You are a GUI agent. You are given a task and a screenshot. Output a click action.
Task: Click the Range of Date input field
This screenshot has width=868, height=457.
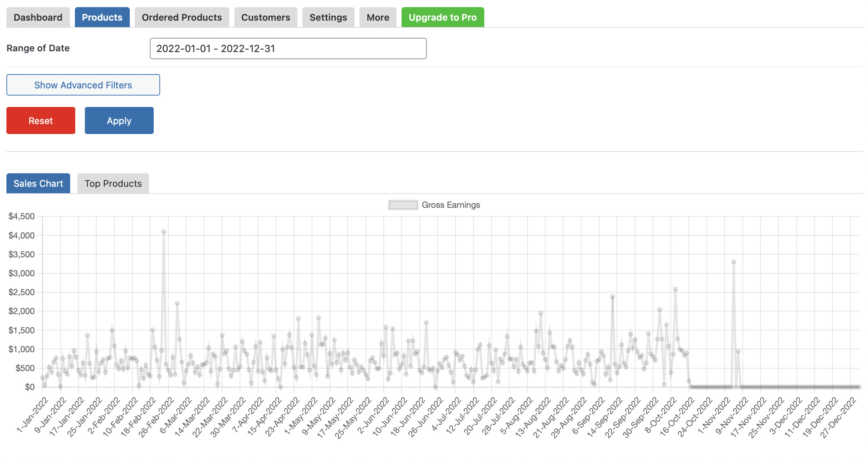tap(288, 48)
